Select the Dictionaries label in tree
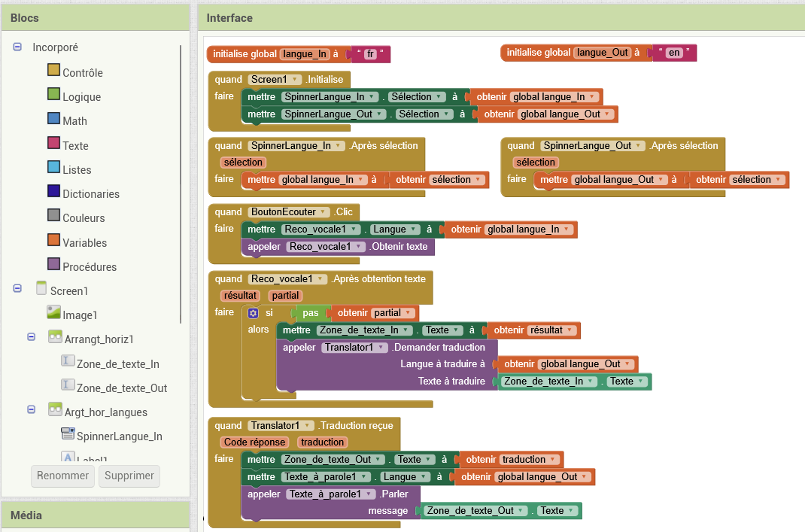805x532 pixels. coord(90,194)
